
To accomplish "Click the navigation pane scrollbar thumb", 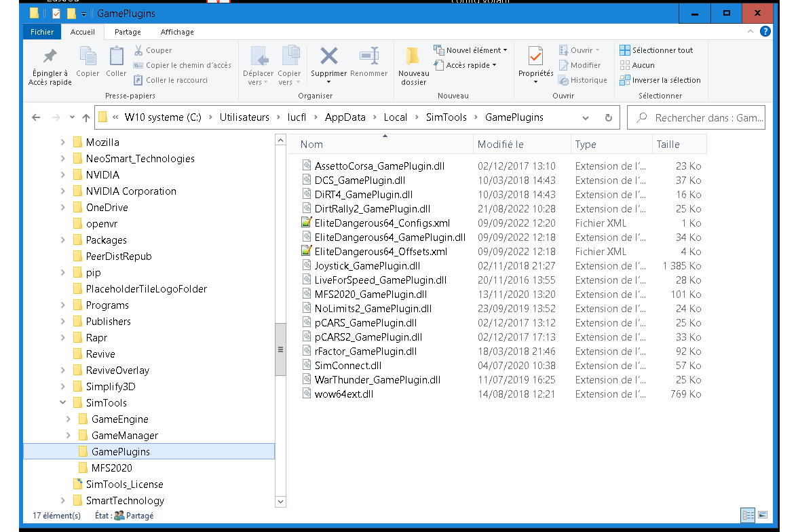I will click(x=280, y=349).
